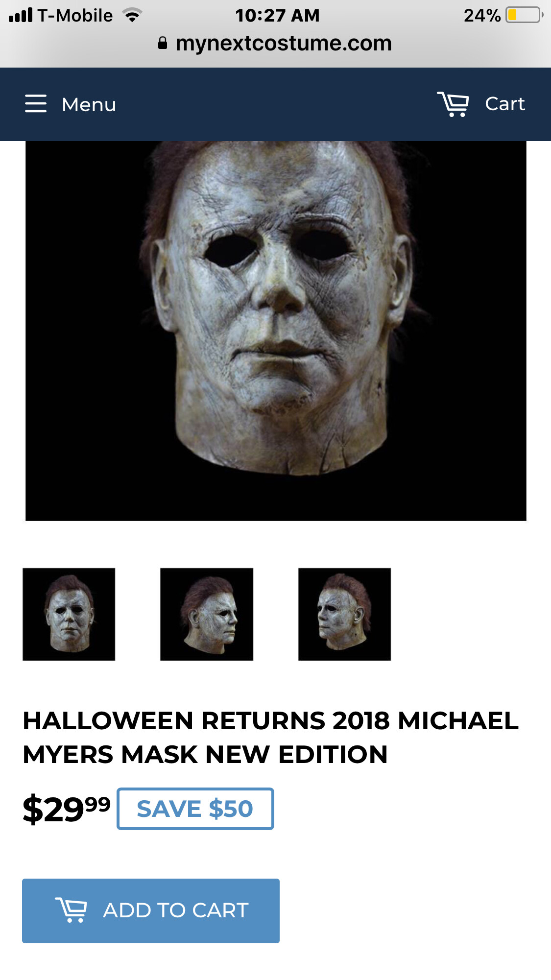
Task: Tap the lock icon beside the URL
Action: click(x=163, y=43)
